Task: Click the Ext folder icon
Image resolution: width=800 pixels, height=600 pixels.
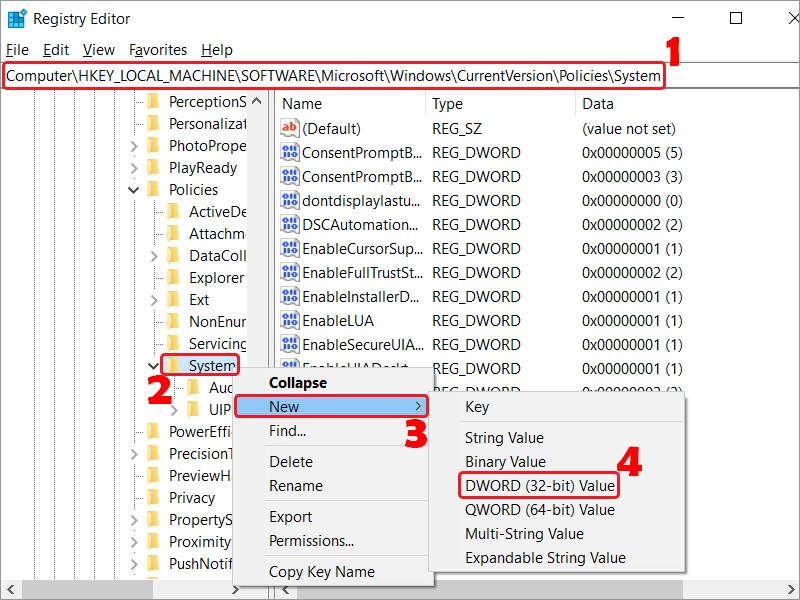Action: 173,299
